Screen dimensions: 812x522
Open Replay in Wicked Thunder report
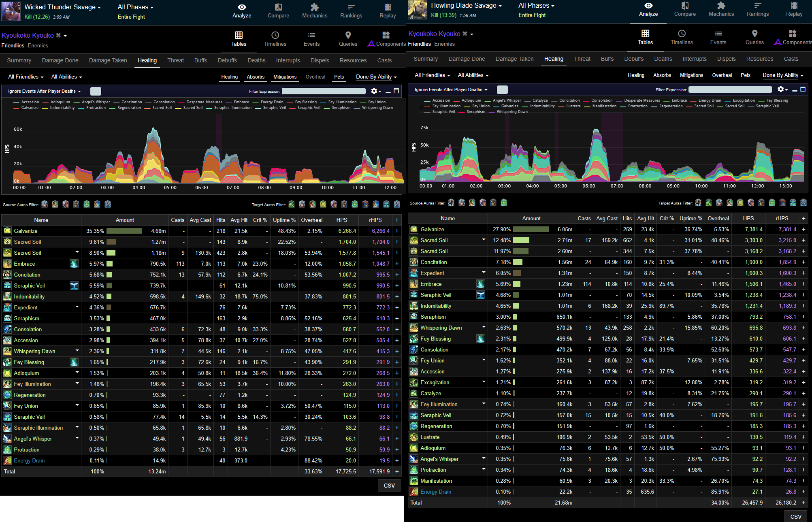(x=388, y=11)
